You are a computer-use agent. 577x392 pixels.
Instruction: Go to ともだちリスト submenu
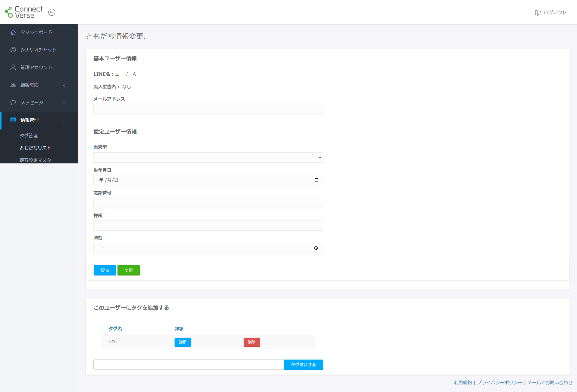[x=35, y=148]
